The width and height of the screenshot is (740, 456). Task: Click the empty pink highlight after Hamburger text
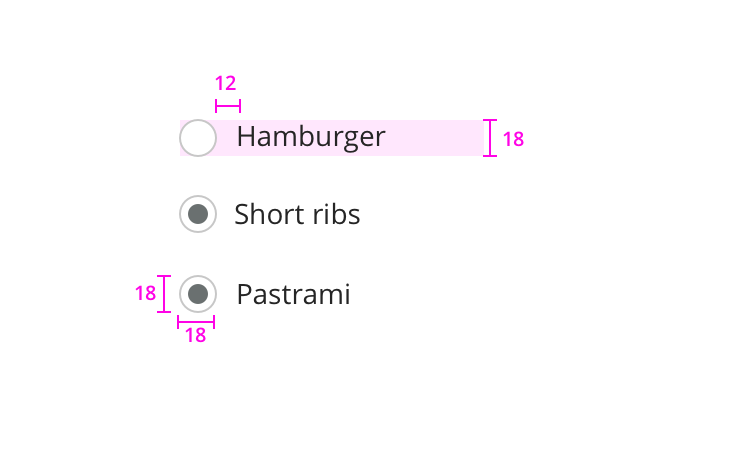pyautogui.click(x=435, y=138)
